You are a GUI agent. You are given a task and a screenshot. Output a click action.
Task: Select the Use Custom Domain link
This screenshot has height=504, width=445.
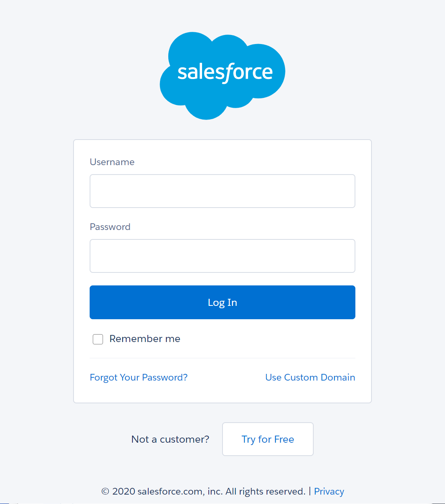(310, 377)
